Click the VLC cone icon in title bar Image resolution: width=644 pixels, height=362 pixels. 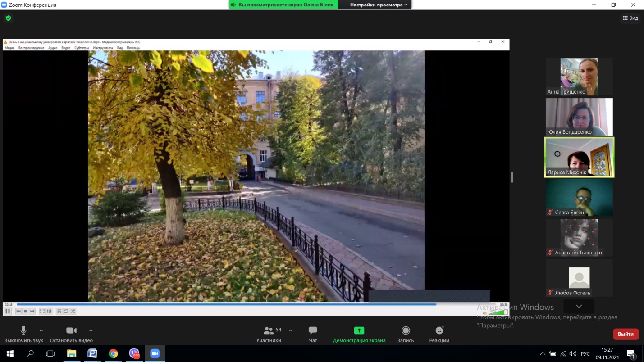pos(5,42)
